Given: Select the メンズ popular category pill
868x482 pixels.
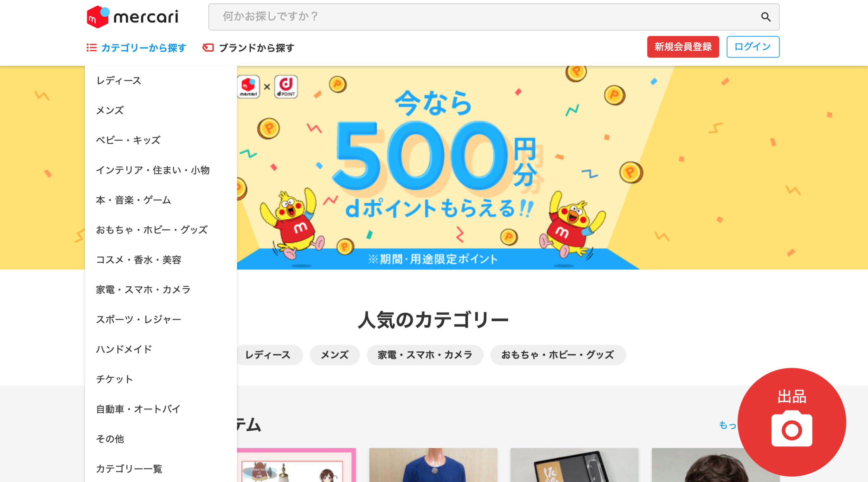Looking at the screenshot, I should pyautogui.click(x=334, y=355).
